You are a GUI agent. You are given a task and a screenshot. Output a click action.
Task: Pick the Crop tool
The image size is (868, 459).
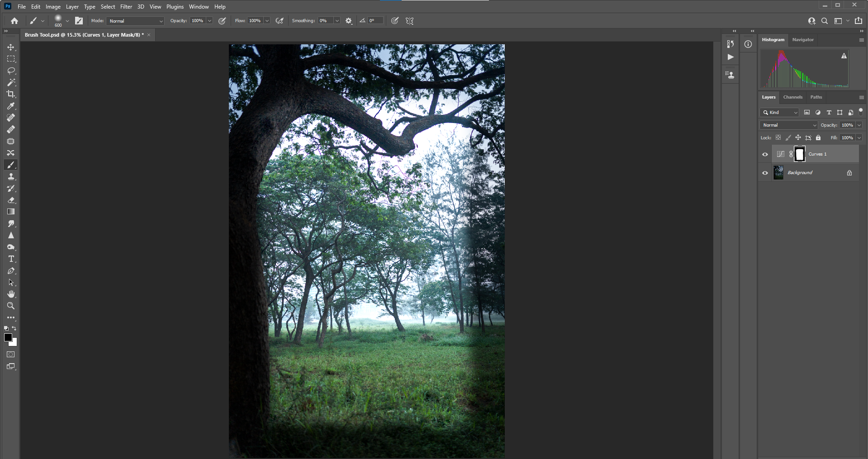coord(11,94)
